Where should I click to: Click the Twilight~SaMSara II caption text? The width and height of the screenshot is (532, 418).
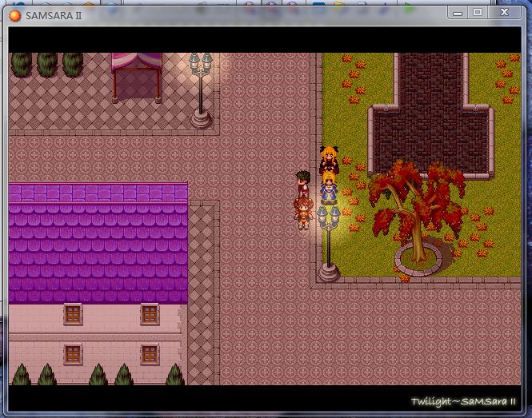pyautogui.click(x=463, y=401)
